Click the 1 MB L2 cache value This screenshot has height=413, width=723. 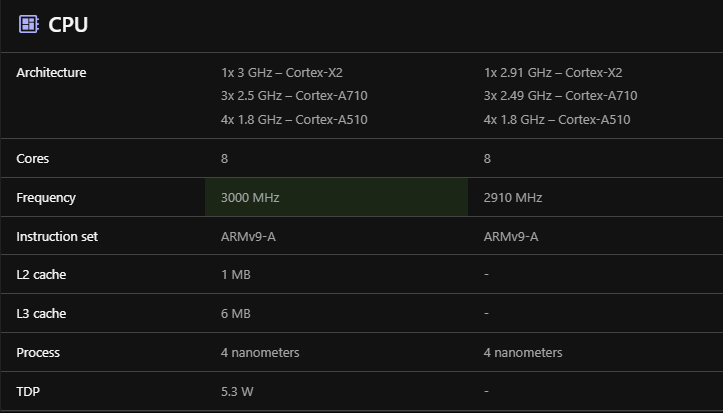coord(236,275)
